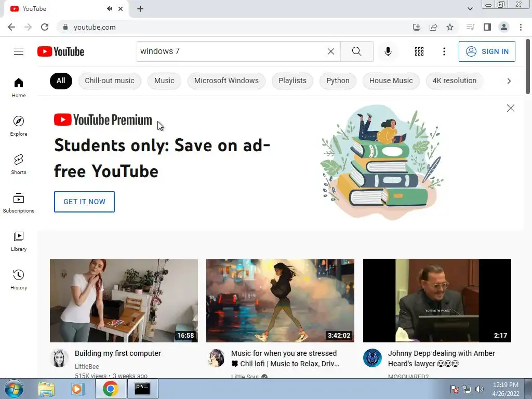Open the YouTube hamburger guide menu
Viewport: 532px width, 399px height.
coord(19,51)
